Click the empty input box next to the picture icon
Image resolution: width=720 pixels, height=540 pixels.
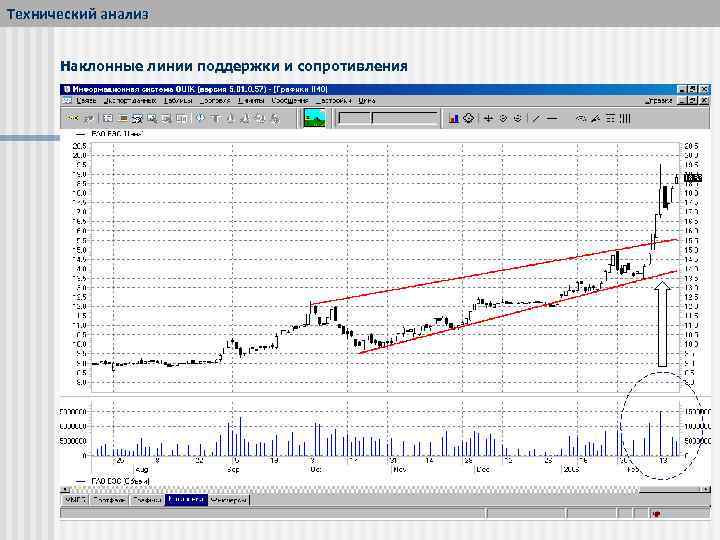(354, 118)
